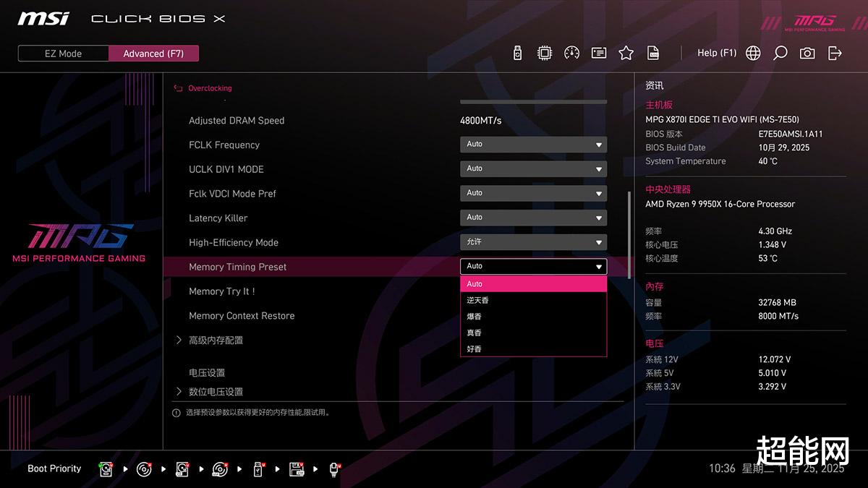
Task: Select the Advanced (F7) tab
Action: (153, 53)
